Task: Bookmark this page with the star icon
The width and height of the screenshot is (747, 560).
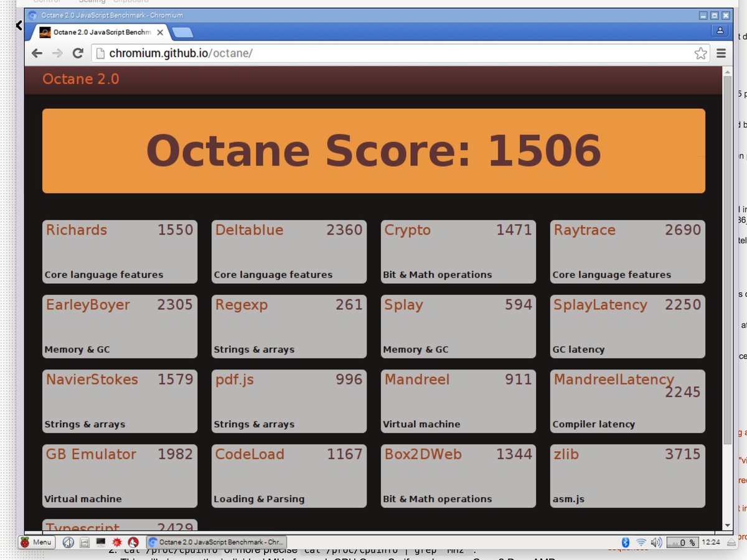Action: [x=701, y=54]
